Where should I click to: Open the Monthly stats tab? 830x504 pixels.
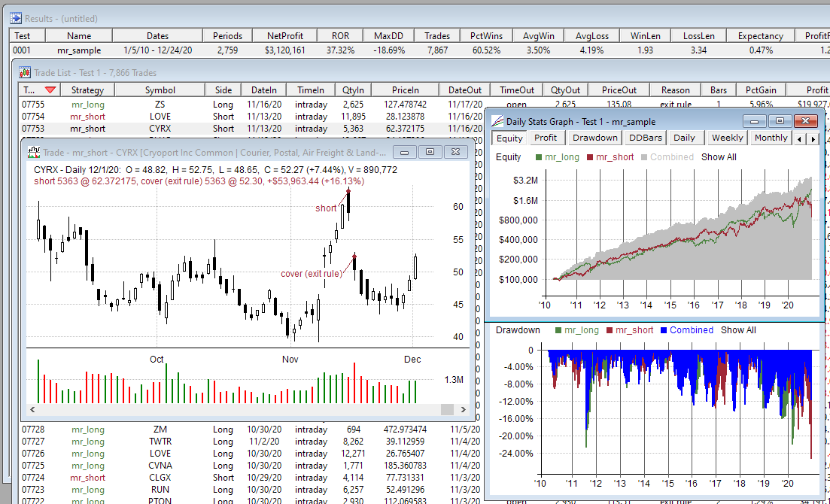[x=771, y=138]
